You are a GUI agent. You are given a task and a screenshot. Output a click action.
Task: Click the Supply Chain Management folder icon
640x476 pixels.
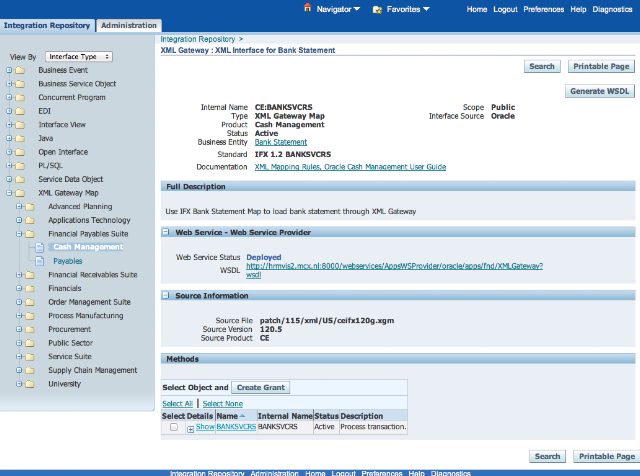[x=30, y=371]
